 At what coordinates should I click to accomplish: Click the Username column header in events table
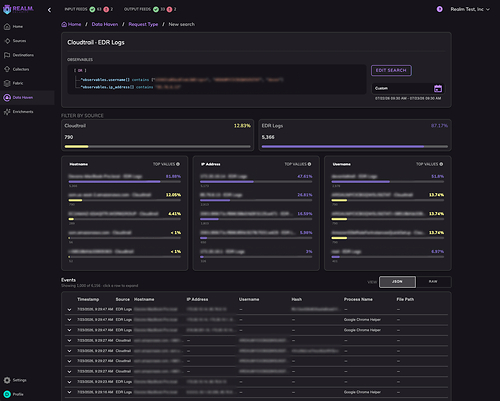pyautogui.click(x=249, y=299)
